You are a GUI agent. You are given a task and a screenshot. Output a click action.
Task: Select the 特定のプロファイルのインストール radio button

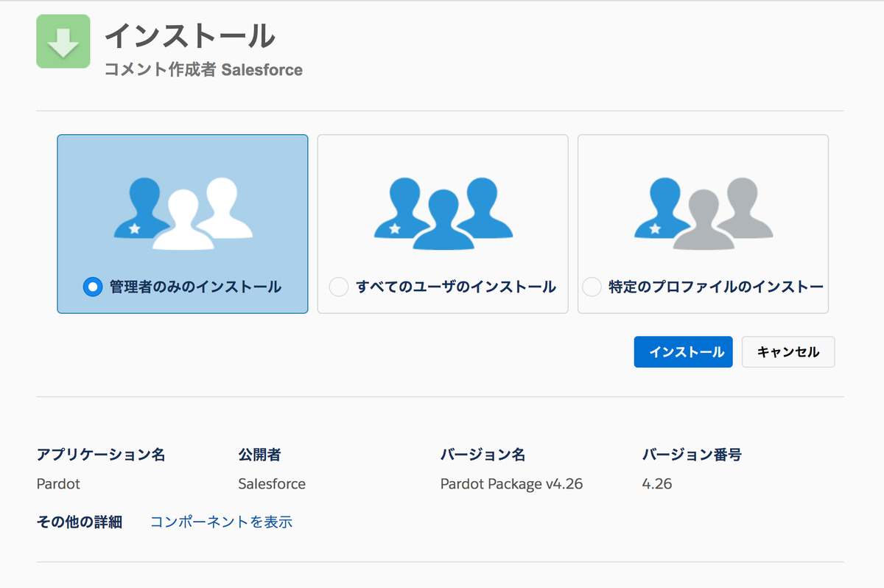click(592, 287)
